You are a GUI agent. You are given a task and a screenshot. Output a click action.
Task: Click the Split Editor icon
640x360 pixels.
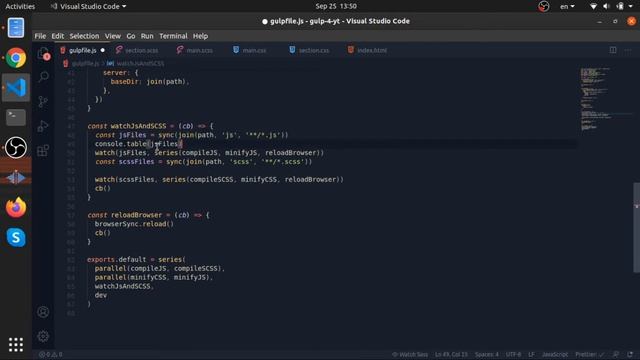pos(613,50)
